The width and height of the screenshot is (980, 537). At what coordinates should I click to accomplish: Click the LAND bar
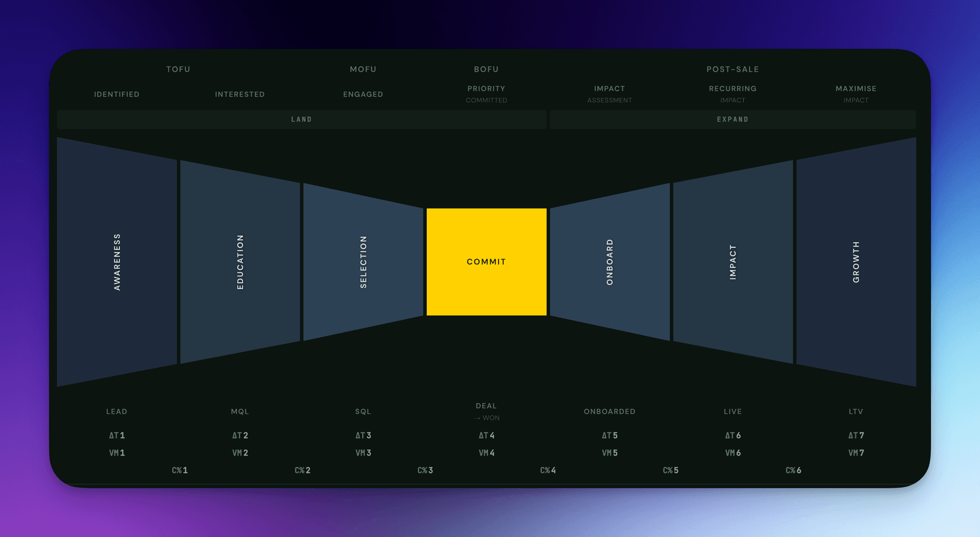pos(302,119)
